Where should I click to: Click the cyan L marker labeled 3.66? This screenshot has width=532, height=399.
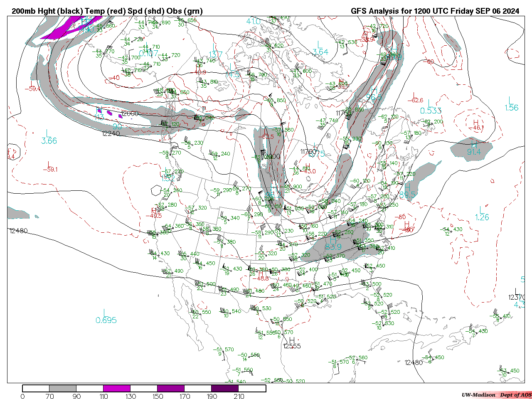click(x=47, y=133)
